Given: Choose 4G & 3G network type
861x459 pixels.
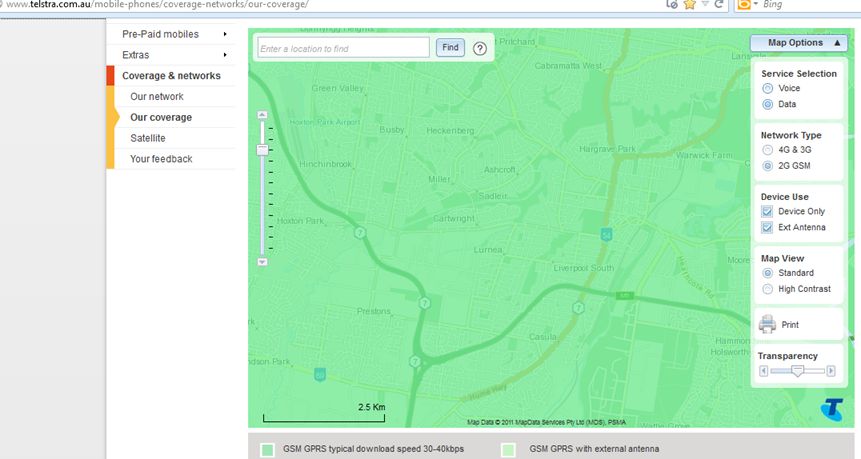Looking at the screenshot, I should pos(768,150).
